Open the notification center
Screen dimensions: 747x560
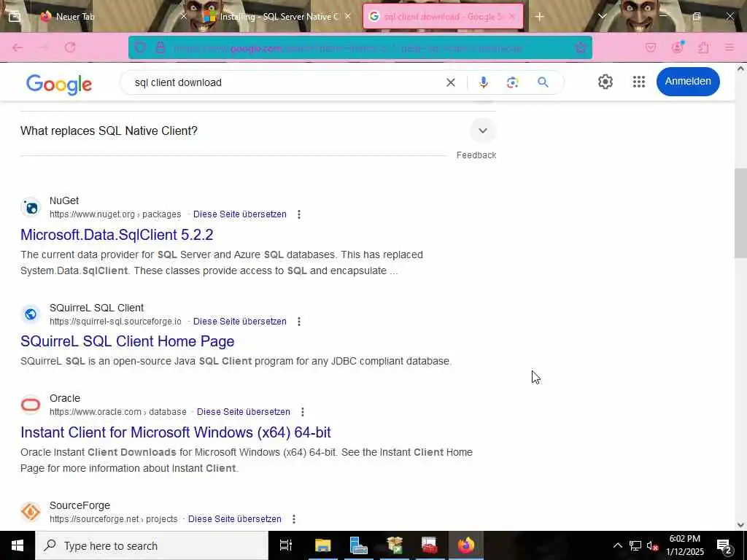pos(724,545)
